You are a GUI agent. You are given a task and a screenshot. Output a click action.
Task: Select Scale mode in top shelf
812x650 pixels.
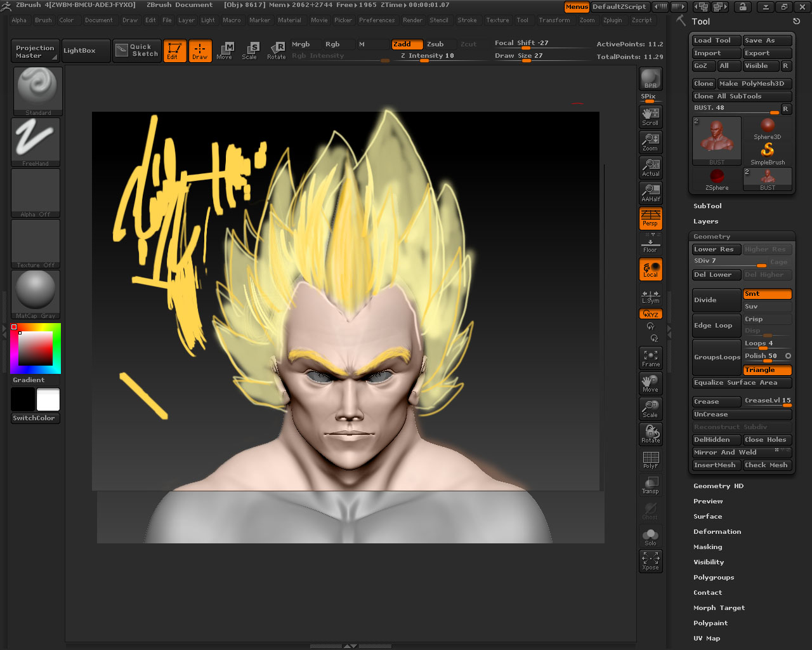[250, 51]
